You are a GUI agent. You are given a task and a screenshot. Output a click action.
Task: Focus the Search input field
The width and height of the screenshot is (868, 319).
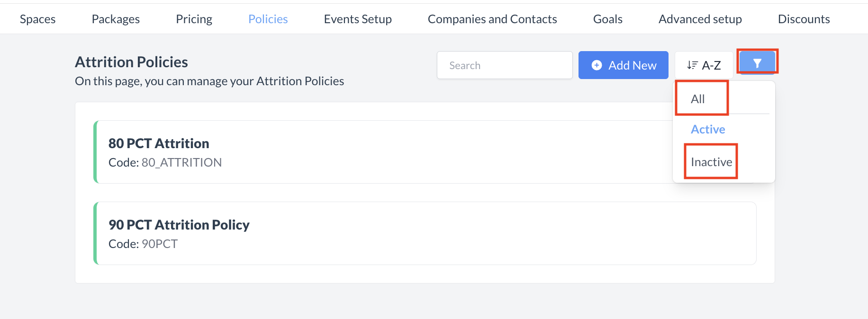pyautogui.click(x=505, y=65)
